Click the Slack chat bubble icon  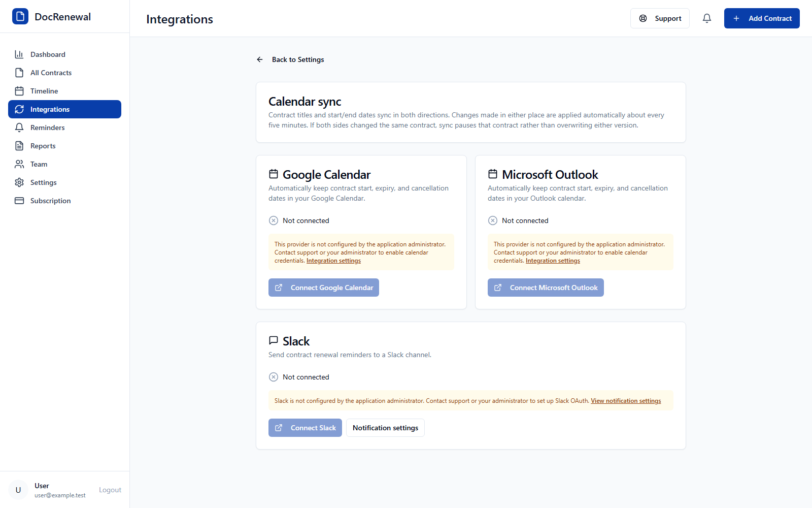(274, 340)
